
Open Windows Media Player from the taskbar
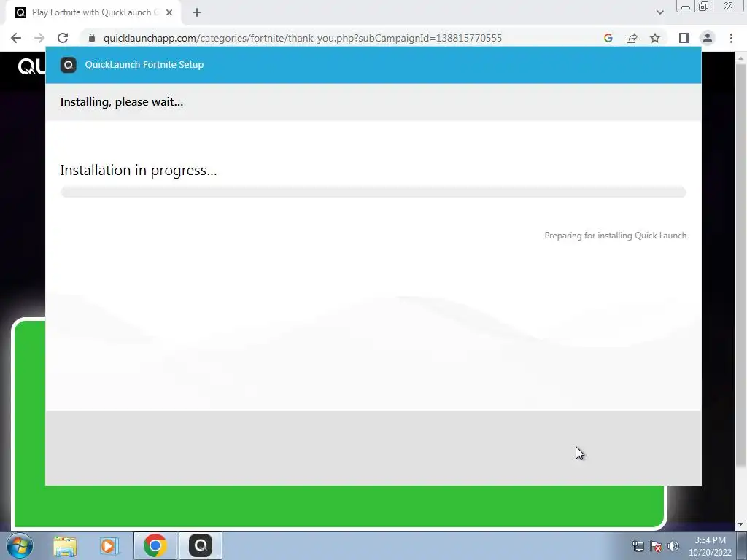tap(109, 545)
